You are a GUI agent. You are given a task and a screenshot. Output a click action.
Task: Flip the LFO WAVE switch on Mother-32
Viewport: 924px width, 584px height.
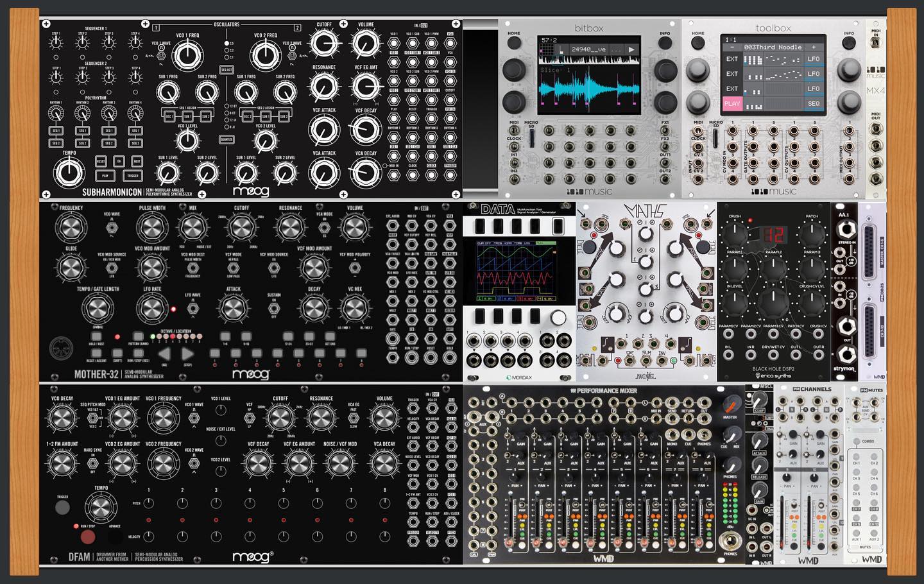coord(193,308)
